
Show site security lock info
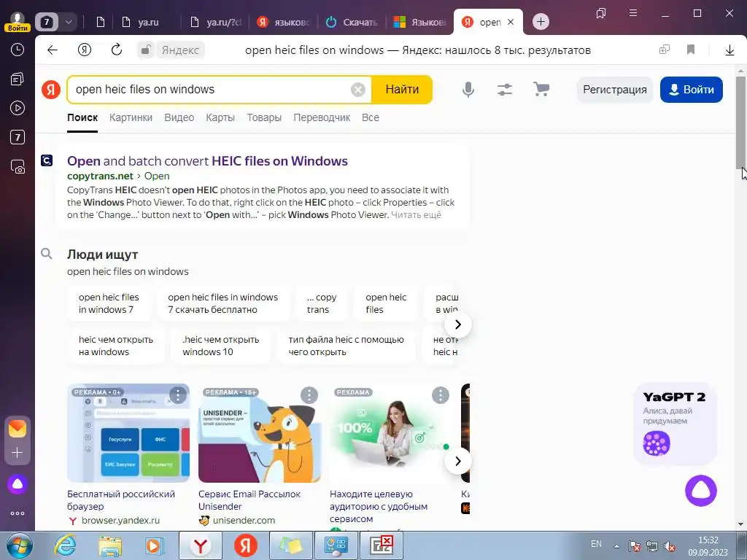146,50
